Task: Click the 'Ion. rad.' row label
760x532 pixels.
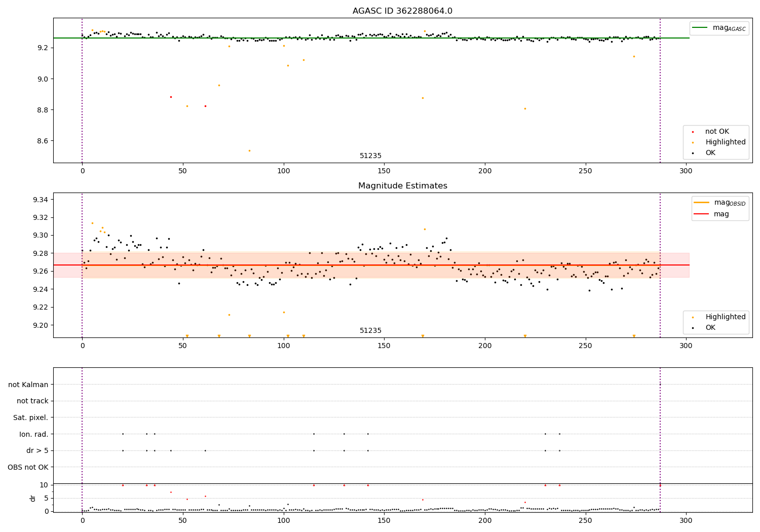Action: tap(34, 434)
